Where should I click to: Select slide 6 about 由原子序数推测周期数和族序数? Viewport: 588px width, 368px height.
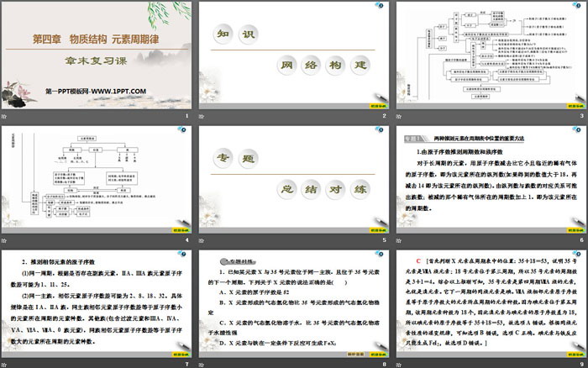tap(491, 179)
